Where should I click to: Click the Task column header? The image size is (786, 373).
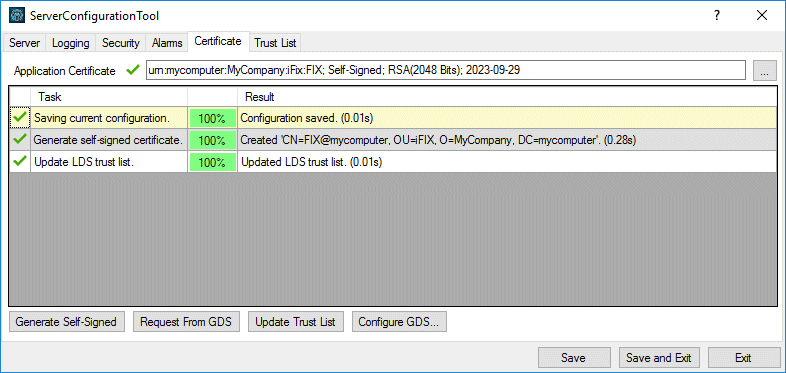pyautogui.click(x=109, y=97)
